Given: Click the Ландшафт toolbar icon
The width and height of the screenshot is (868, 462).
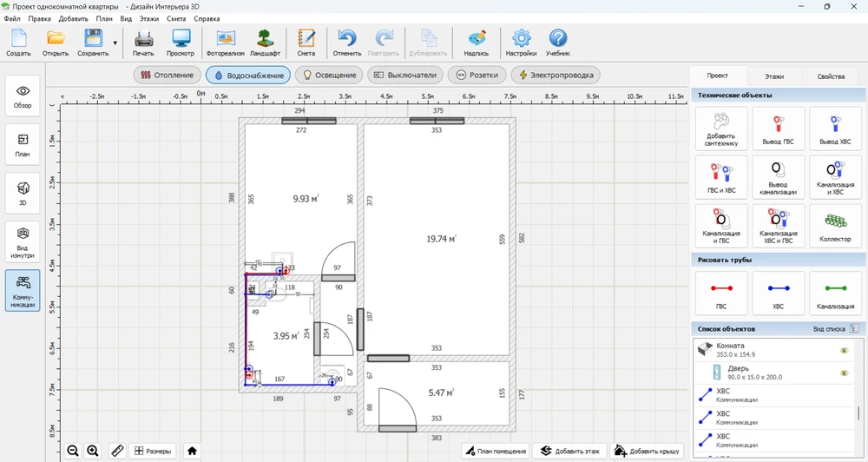Looking at the screenshot, I should [x=265, y=42].
